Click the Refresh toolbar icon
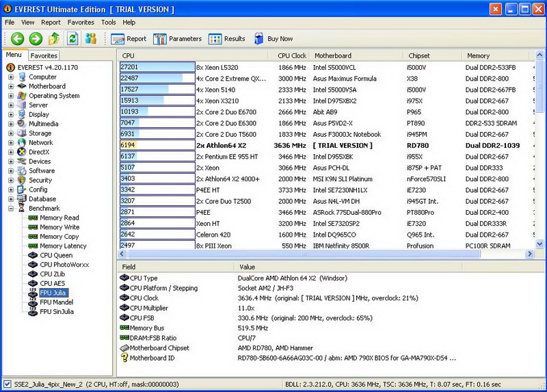547x392 pixels. point(72,39)
